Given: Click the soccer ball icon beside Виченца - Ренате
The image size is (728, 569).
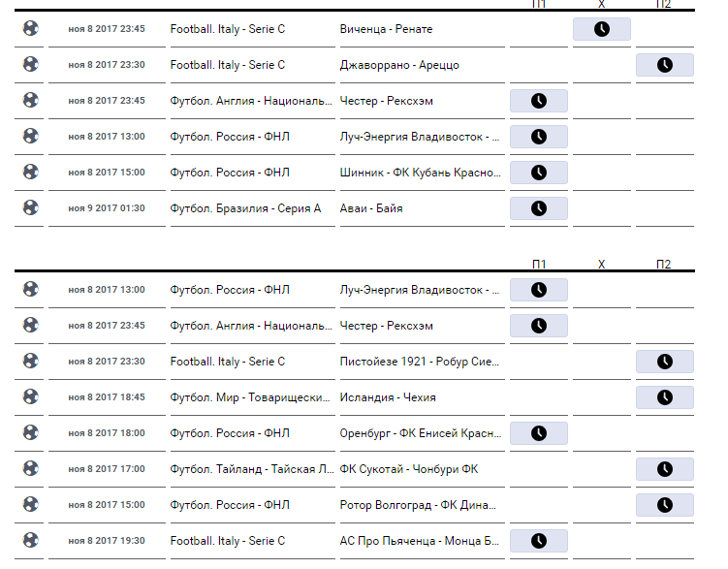Looking at the screenshot, I should (31, 29).
